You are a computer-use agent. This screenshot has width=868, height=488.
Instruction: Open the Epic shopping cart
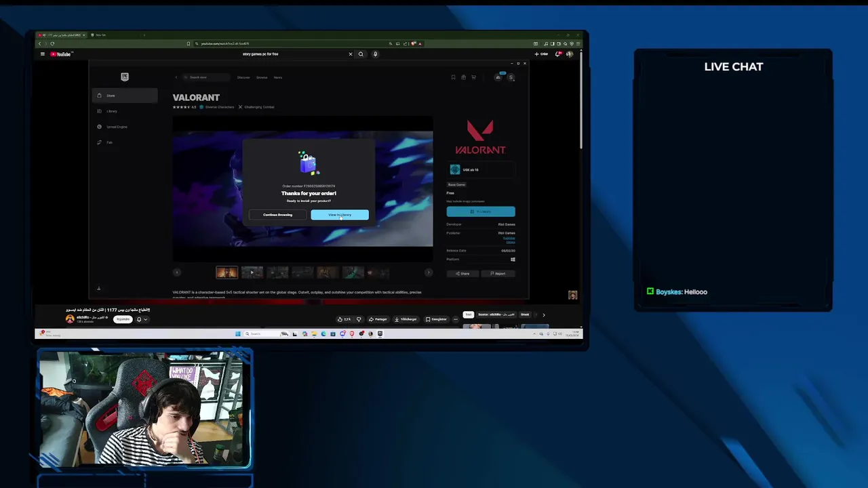473,77
